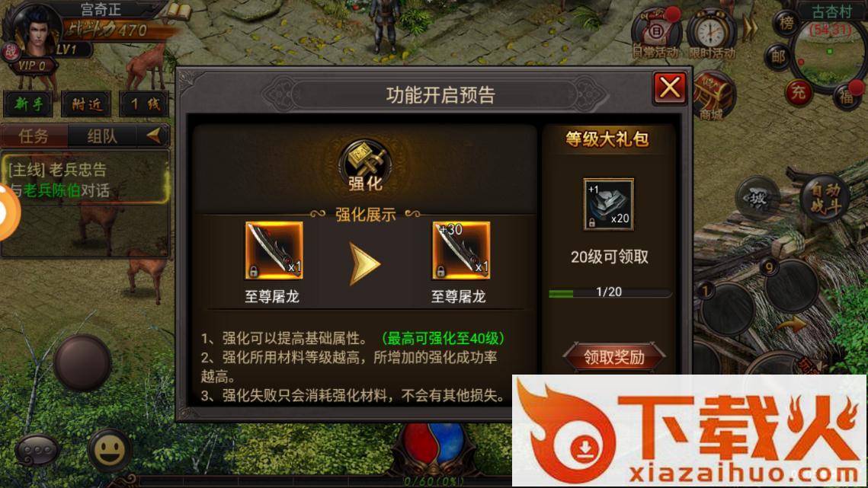Tap the red 充 recharge icon
This screenshot has width=868, height=488.
[x=798, y=92]
